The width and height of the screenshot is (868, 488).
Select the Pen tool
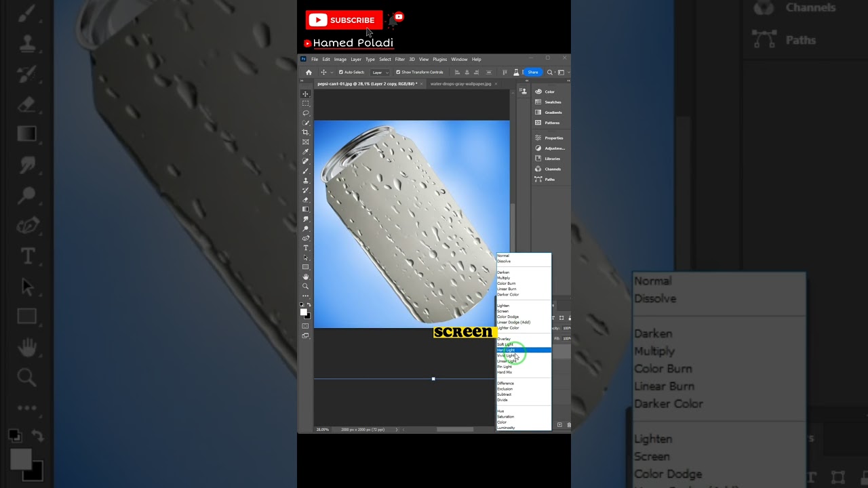[306, 238]
